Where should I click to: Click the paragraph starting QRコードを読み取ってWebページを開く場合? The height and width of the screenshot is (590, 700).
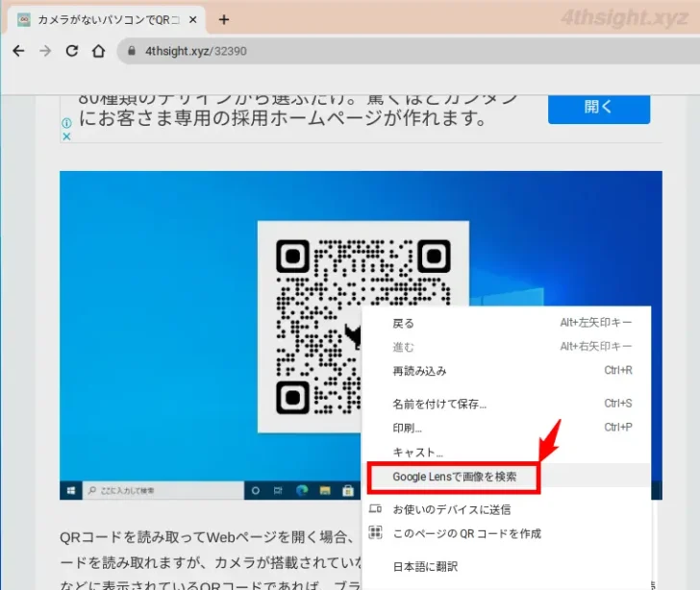pyautogui.click(x=210, y=560)
